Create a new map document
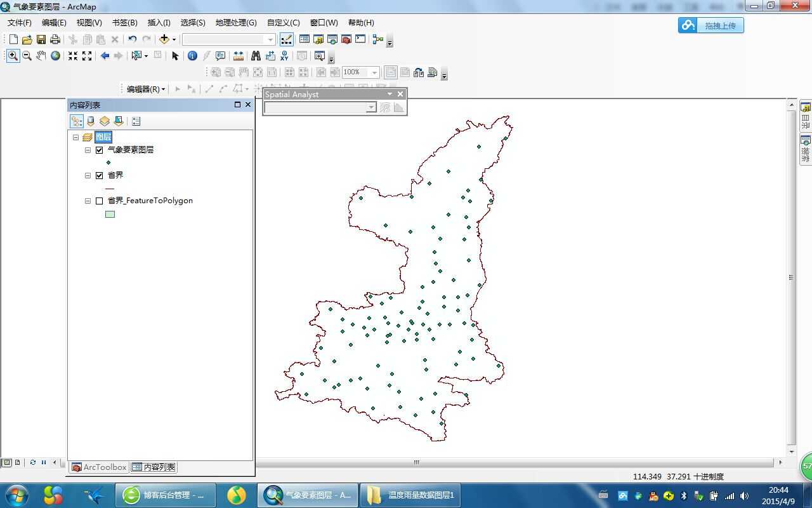812x508 pixels. (13, 39)
